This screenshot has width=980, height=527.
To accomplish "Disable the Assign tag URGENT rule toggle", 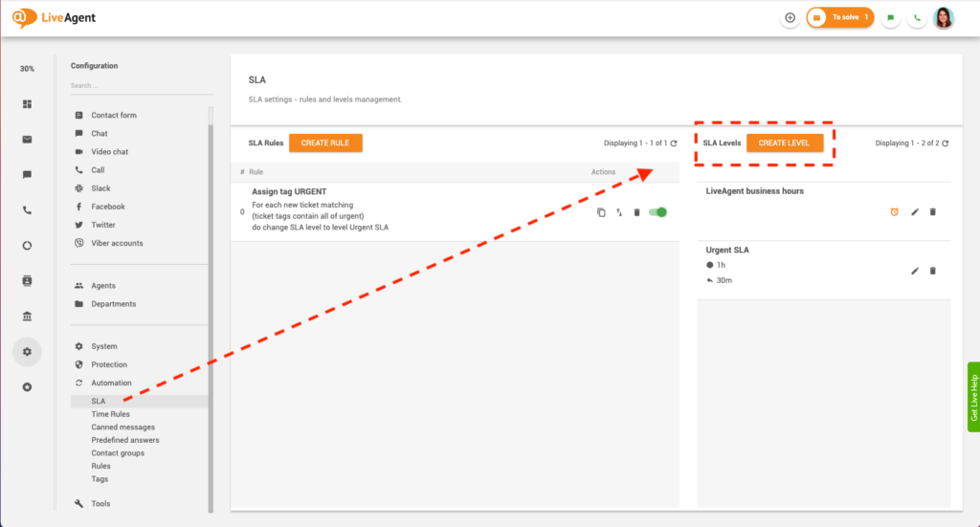I will [x=657, y=212].
